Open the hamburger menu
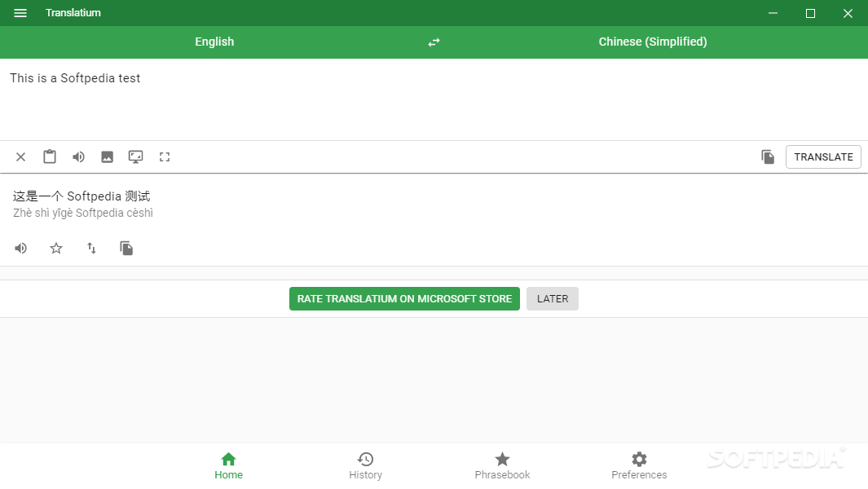 [x=20, y=13]
